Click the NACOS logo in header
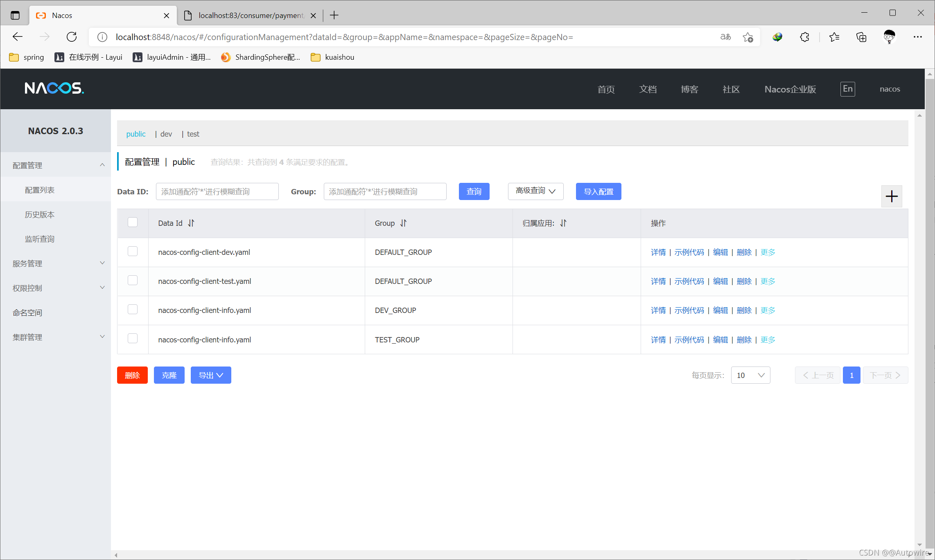The width and height of the screenshot is (935, 560). 54,88
